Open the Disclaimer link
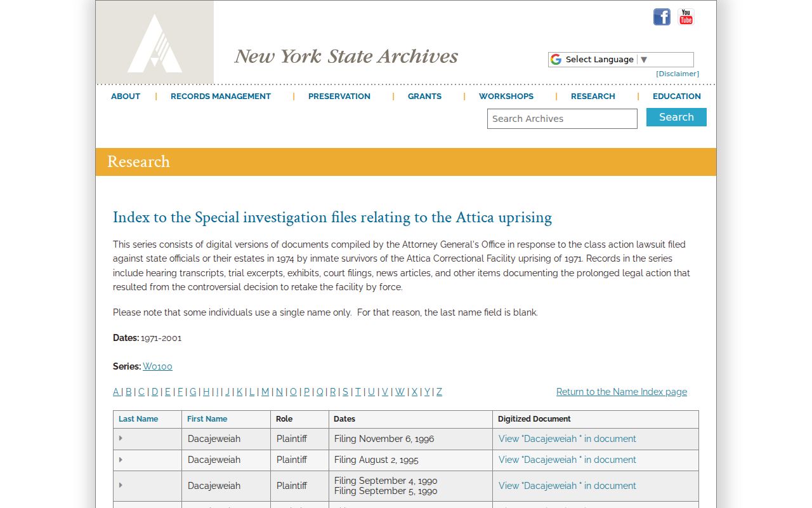Viewport: 812px width, 508px height. [x=678, y=74]
